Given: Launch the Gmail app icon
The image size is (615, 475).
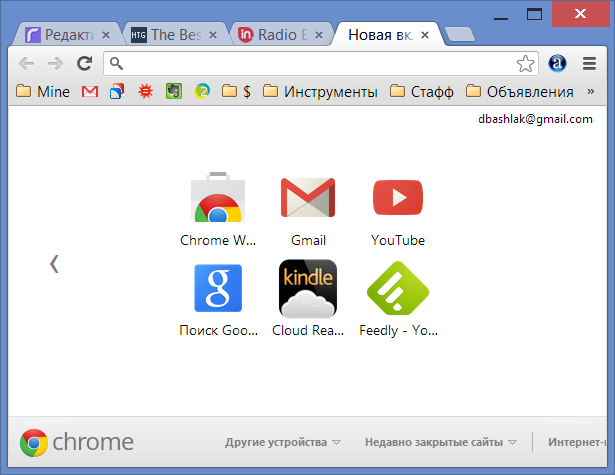Looking at the screenshot, I should 308,197.
